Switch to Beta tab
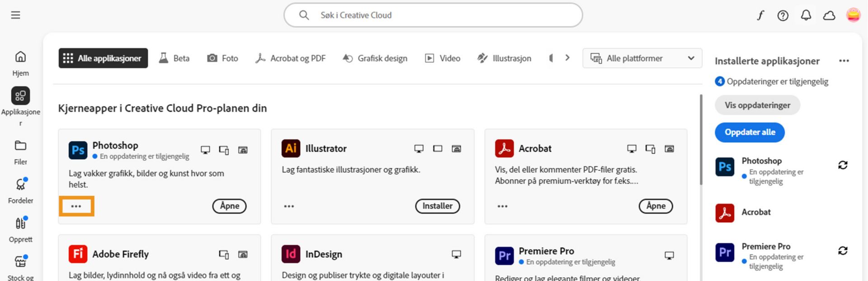The height and width of the screenshot is (281, 868). (x=174, y=58)
